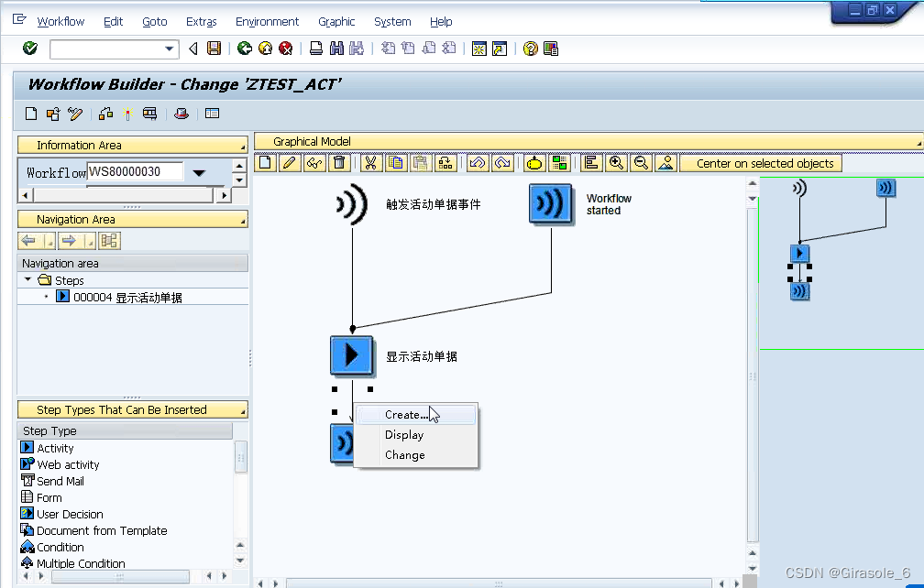
Task: Click the Workflow WS80000030 input field
Action: tap(135, 171)
